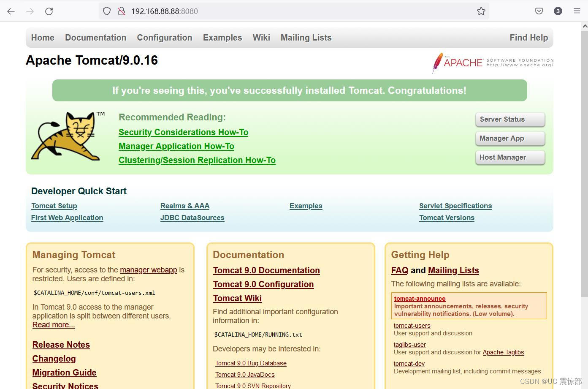
Task: Click the scrollbar up arrow
Action: pyautogui.click(x=585, y=26)
